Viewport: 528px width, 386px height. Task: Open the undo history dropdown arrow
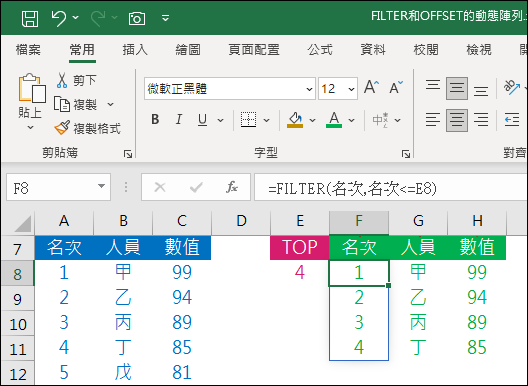click(76, 17)
